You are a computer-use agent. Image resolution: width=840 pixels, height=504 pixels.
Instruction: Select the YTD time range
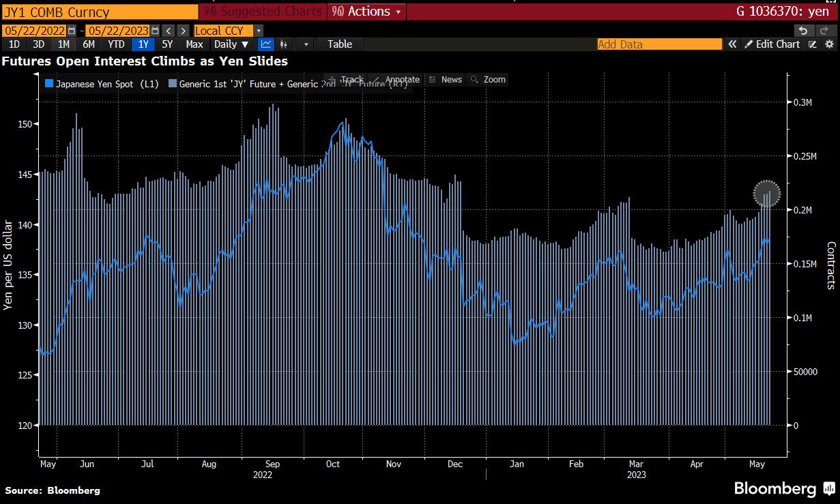click(116, 44)
